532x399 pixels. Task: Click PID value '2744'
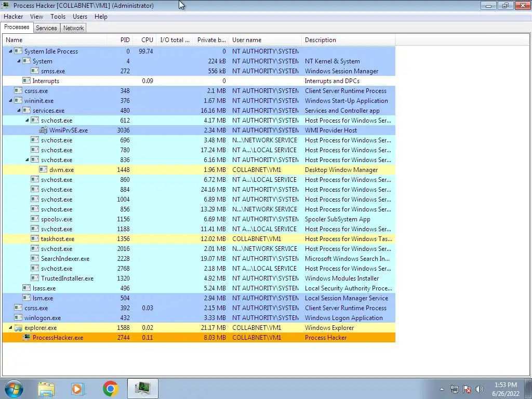(x=124, y=337)
